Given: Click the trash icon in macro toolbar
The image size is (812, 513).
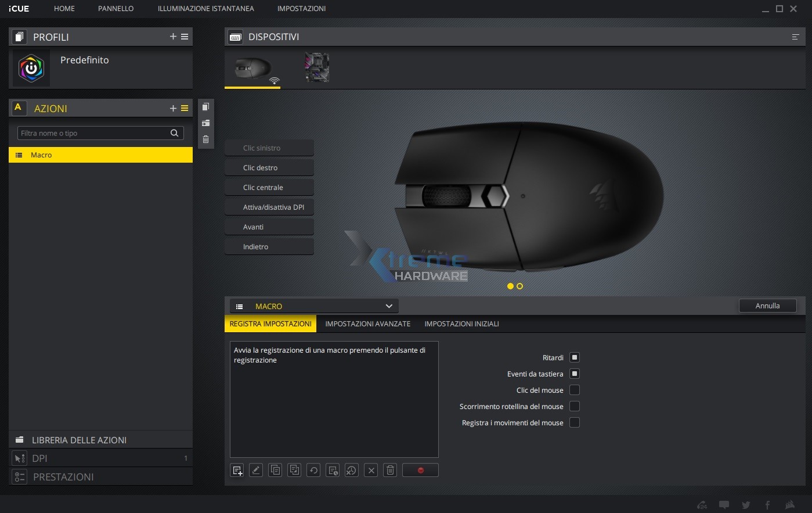Looking at the screenshot, I should point(391,470).
